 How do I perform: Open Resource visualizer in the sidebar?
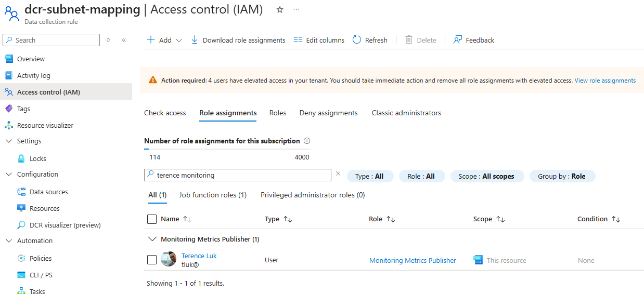(x=45, y=125)
